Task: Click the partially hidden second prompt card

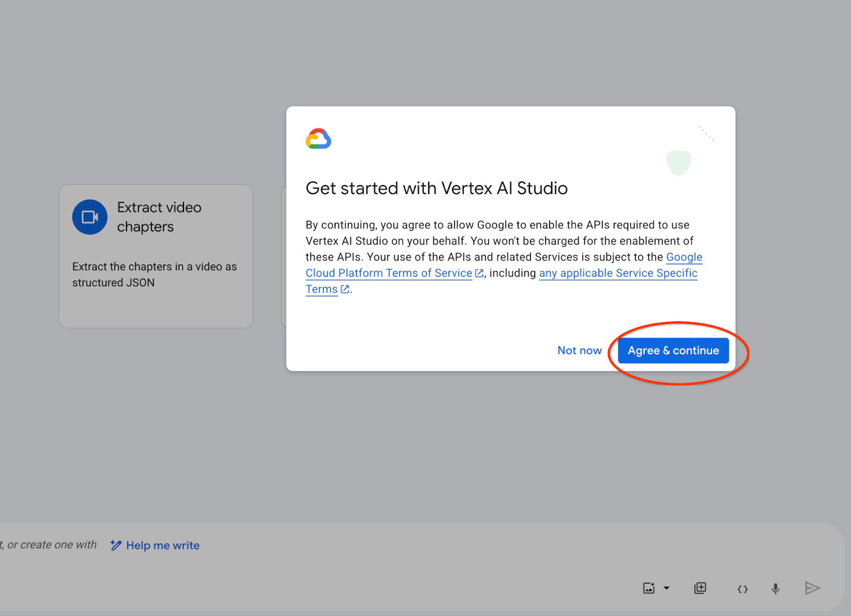Action: pos(283,255)
